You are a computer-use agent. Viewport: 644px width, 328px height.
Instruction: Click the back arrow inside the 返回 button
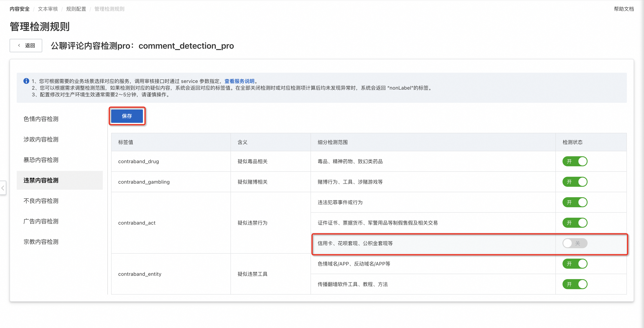[19, 45]
